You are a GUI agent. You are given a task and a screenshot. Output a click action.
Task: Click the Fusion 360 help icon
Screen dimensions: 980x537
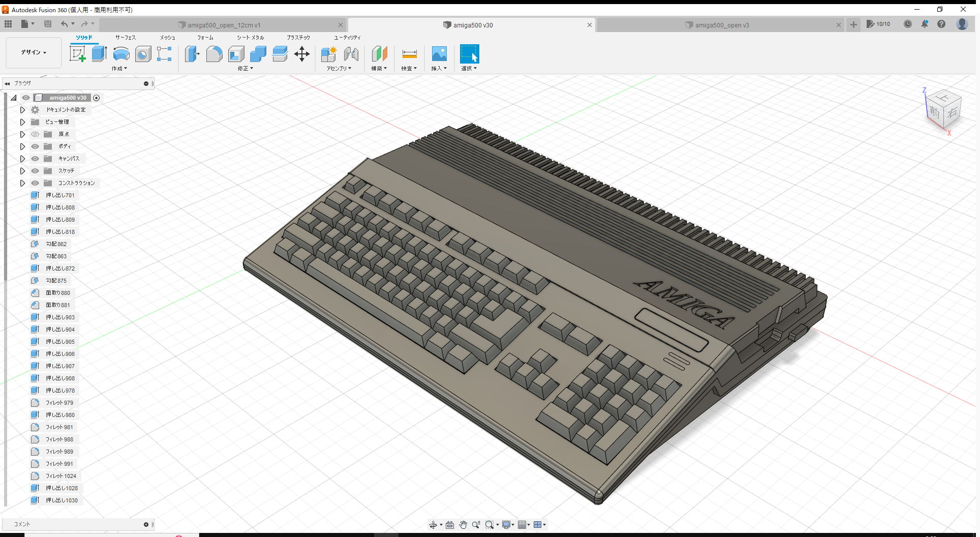pos(942,24)
